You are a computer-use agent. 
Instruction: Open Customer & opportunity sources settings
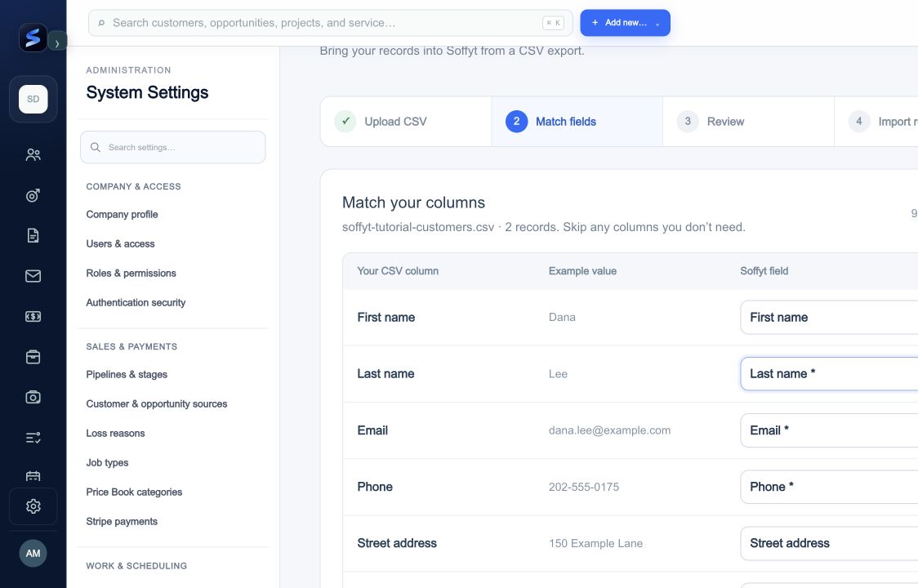tap(156, 403)
